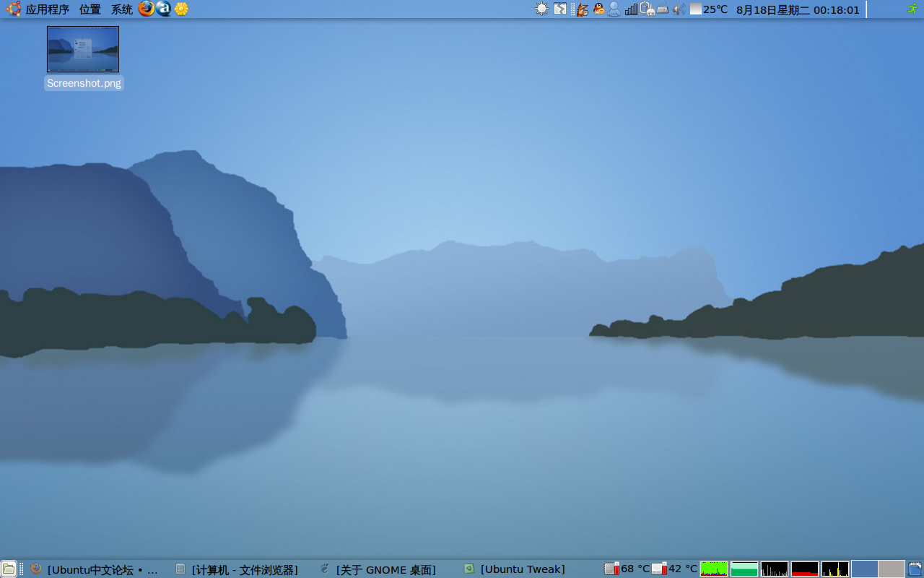Open the network activity monitor graph
Image resolution: width=924 pixels, height=578 pixels.
pyautogui.click(x=775, y=569)
